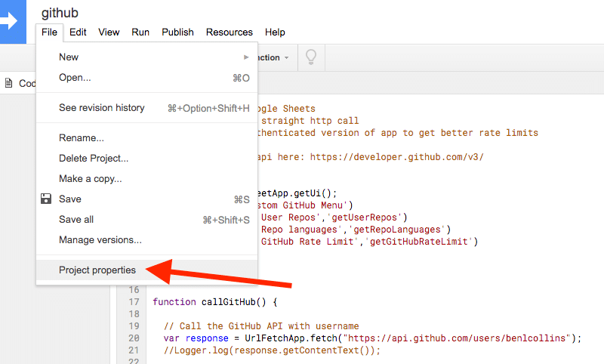
Task: Expand the New submenu arrow
Action: pos(246,57)
